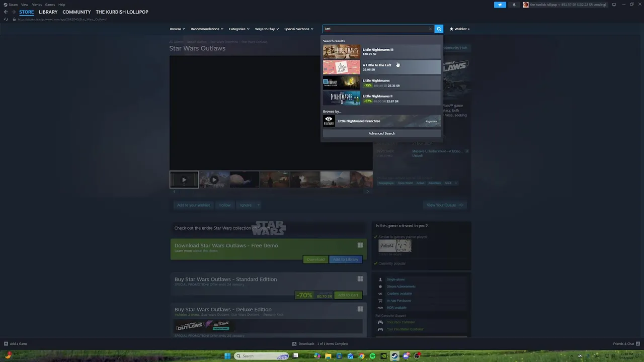Click the Follow button
This screenshot has width=644, height=362.
tap(225, 205)
